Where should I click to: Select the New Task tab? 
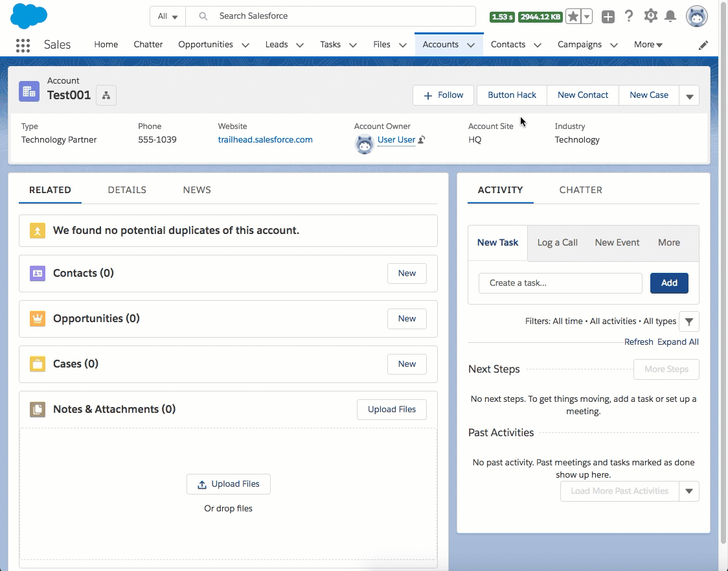coord(497,242)
